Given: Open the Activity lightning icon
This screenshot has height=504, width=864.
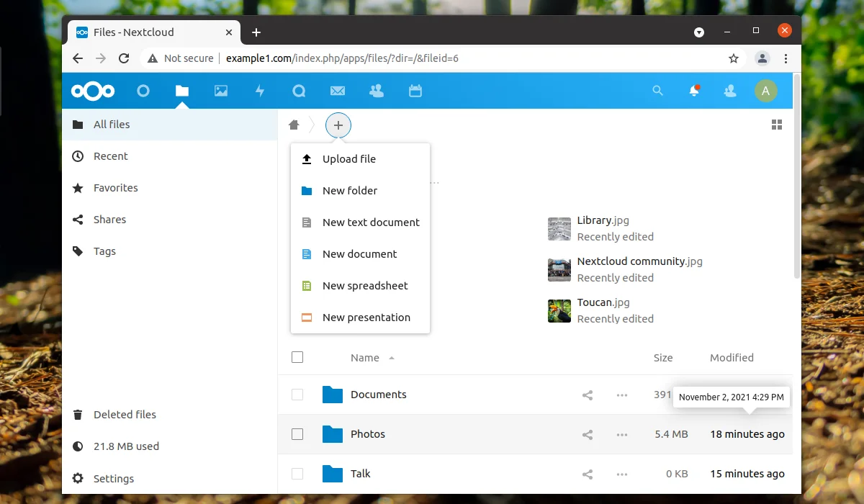Looking at the screenshot, I should coord(260,91).
